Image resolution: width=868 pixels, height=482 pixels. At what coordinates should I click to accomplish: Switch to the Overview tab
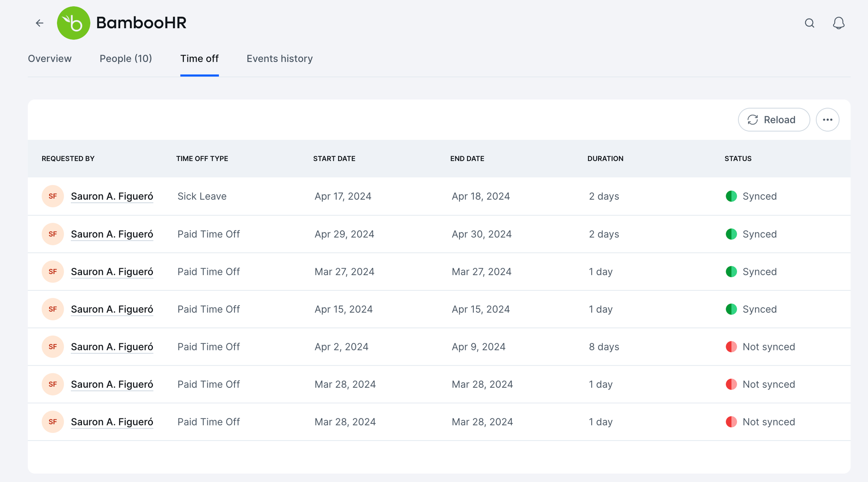point(50,59)
